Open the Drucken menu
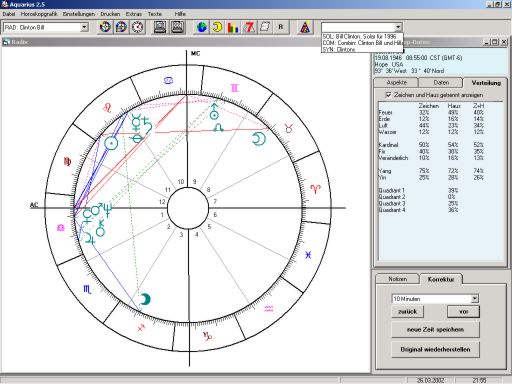 [x=110, y=14]
